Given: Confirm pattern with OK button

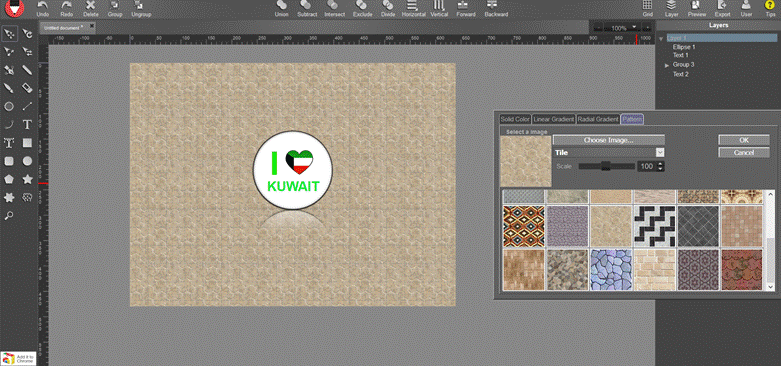Looking at the screenshot, I should (x=744, y=140).
